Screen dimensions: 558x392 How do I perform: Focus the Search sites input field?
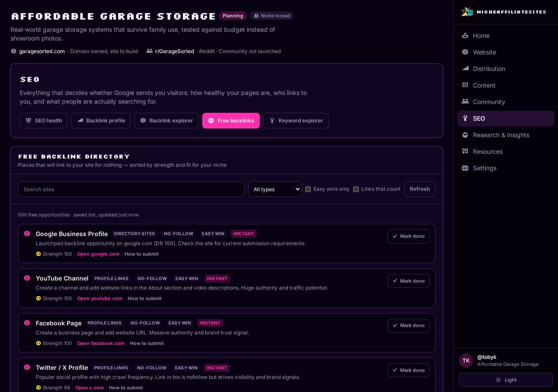pyautogui.click(x=131, y=189)
